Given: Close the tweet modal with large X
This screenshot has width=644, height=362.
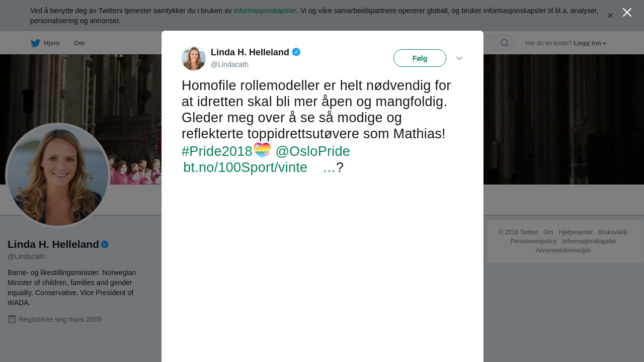Looking at the screenshot, I should coord(627,13).
